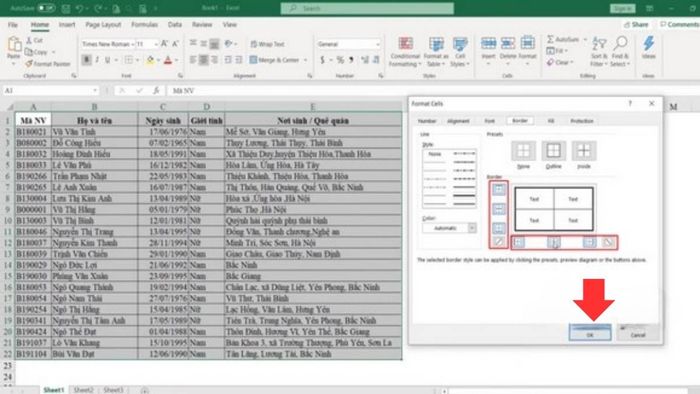The width and height of the screenshot is (700, 394).
Task: Decrease font size with the small A
Action: click(175, 44)
